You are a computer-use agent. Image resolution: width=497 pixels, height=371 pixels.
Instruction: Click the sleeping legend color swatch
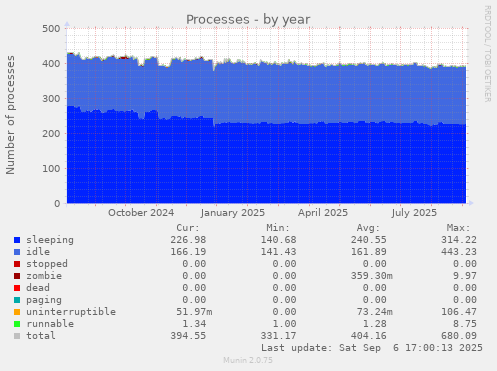coord(17,240)
